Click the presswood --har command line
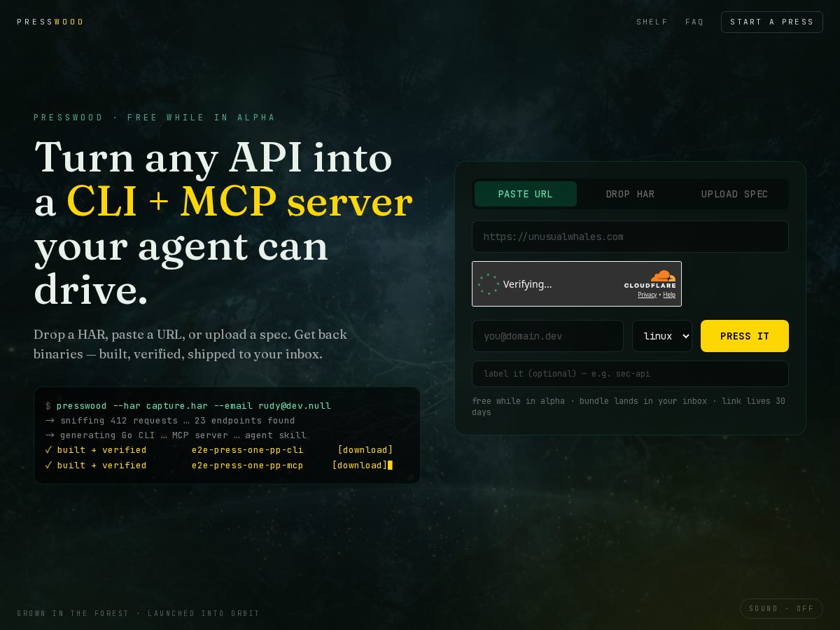Image resolution: width=840 pixels, height=630 pixels. [188, 406]
